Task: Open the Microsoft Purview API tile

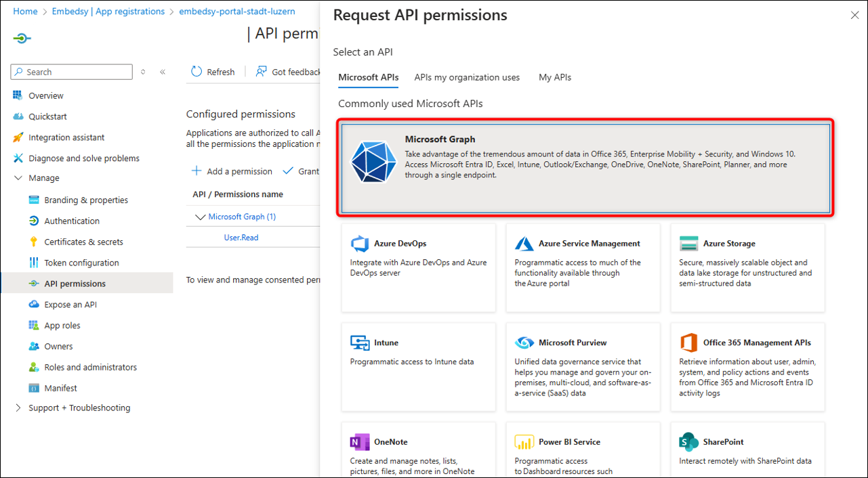Action: point(583,367)
